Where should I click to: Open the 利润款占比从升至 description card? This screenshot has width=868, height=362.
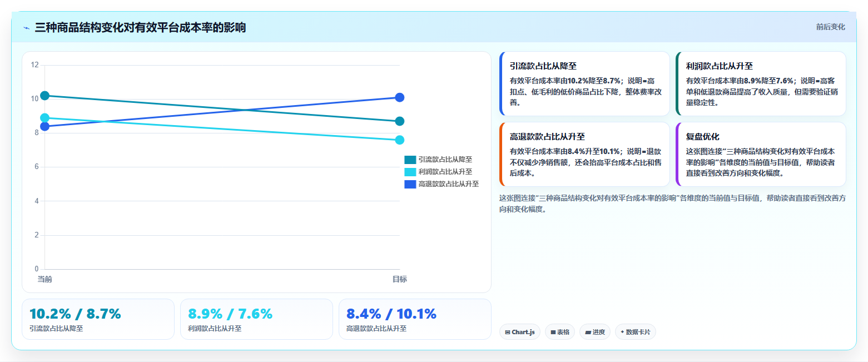coord(761,83)
